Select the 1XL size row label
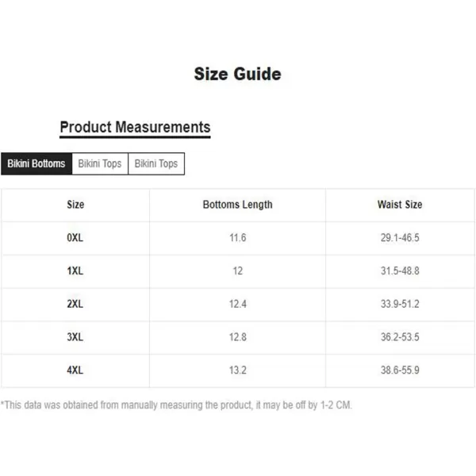This screenshot has width=476, height=476. [x=75, y=271]
